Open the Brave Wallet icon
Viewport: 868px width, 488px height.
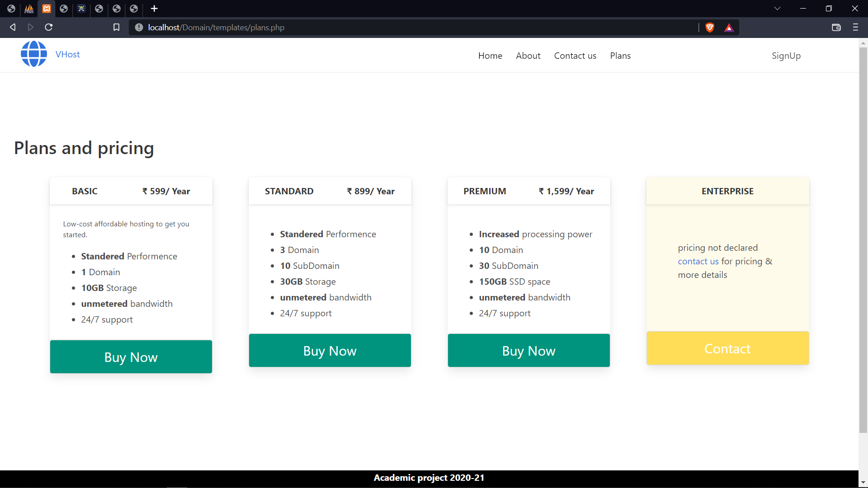pos(836,28)
